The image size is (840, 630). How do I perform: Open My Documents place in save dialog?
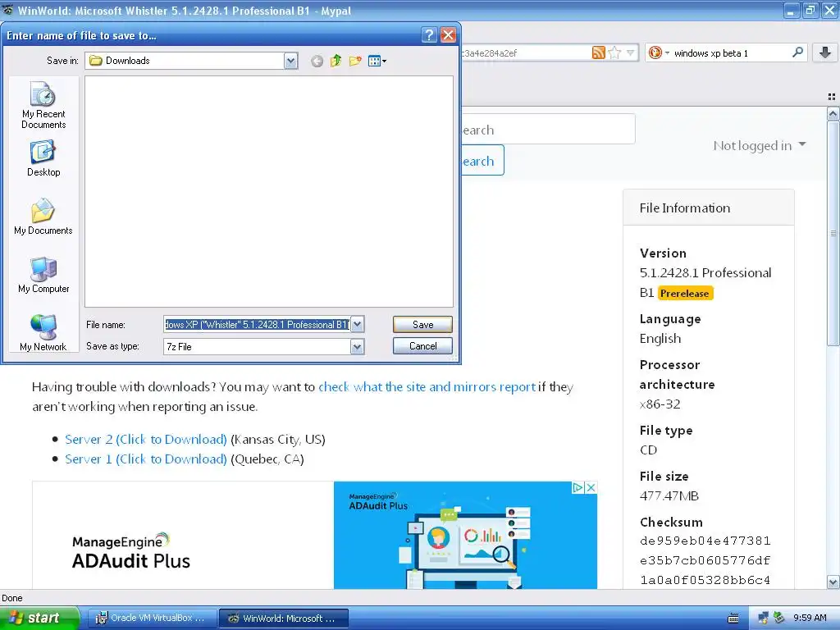click(x=43, y=217)
